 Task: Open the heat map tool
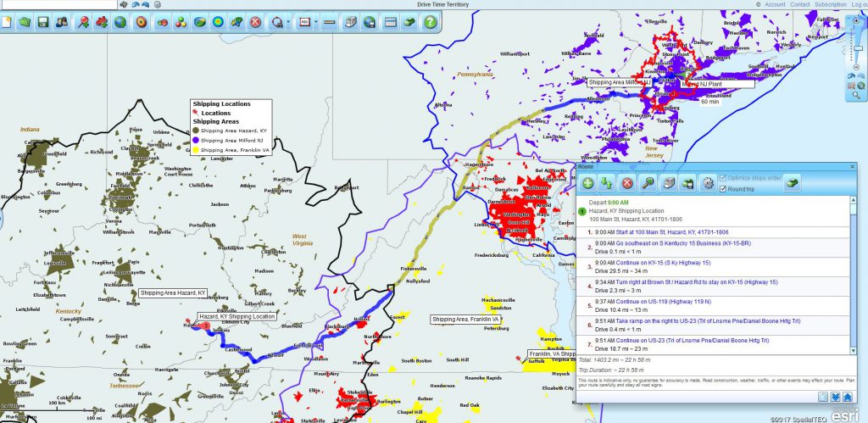[x=218, y=22]
